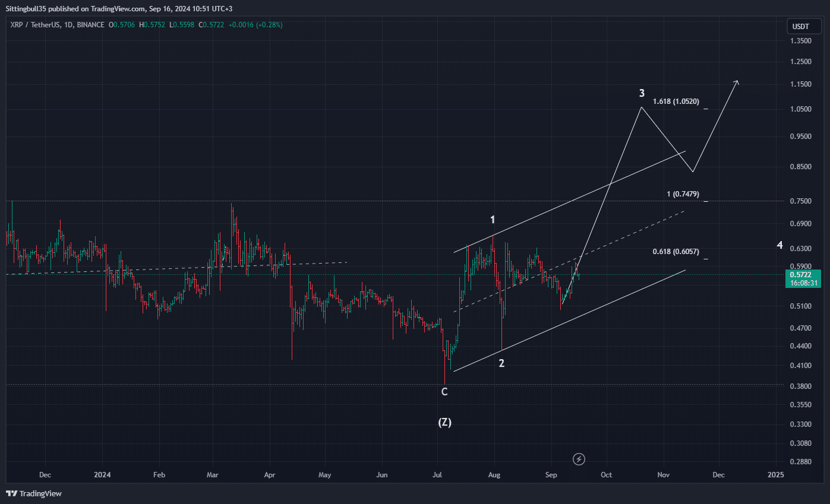830x504 pixels.
Task: Click the 0.7500 price axis label
Action: coord(801,202)
